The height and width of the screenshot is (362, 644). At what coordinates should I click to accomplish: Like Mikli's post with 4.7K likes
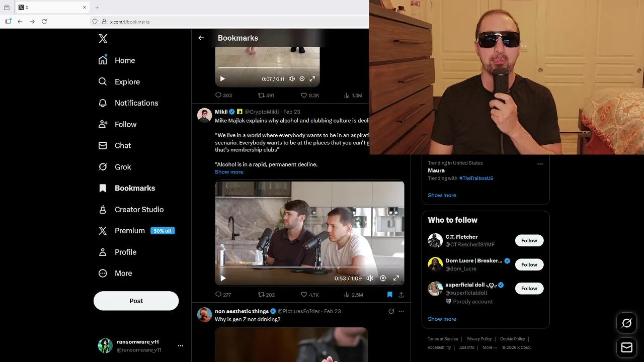point(310,295)
